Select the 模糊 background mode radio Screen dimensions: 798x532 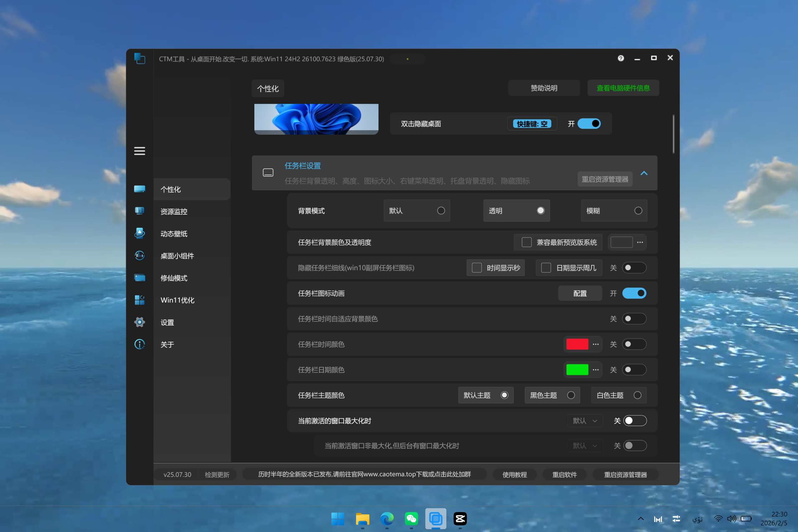[638, 211]
